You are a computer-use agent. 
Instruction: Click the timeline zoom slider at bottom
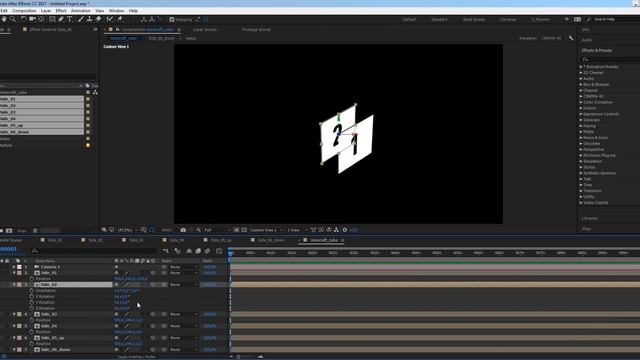[x=239, y=357]
